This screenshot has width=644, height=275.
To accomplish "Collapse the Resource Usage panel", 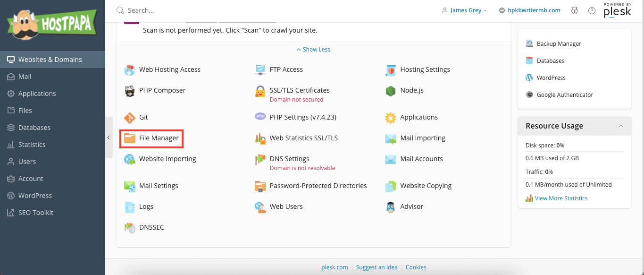I will tap(620, 126).
